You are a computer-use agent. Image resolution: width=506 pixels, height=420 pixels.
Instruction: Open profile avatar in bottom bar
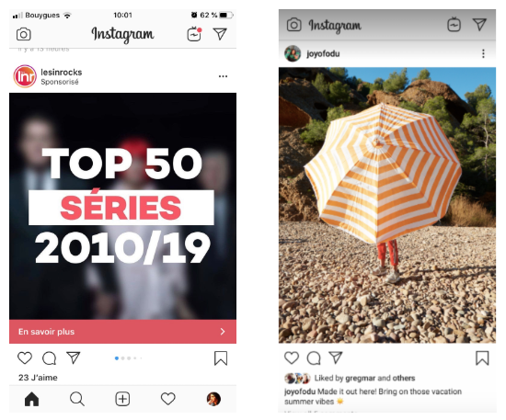tap(213, 399)
